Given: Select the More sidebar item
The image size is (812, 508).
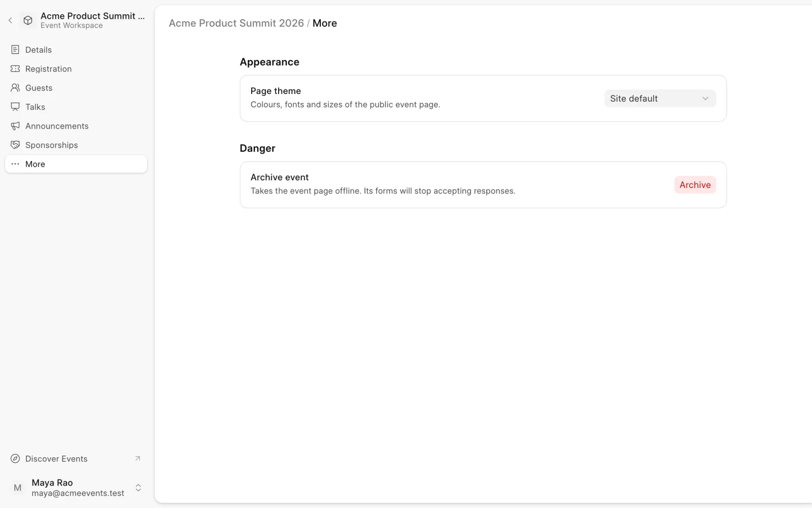Looking at the screenshot, I should click(76, 164).
